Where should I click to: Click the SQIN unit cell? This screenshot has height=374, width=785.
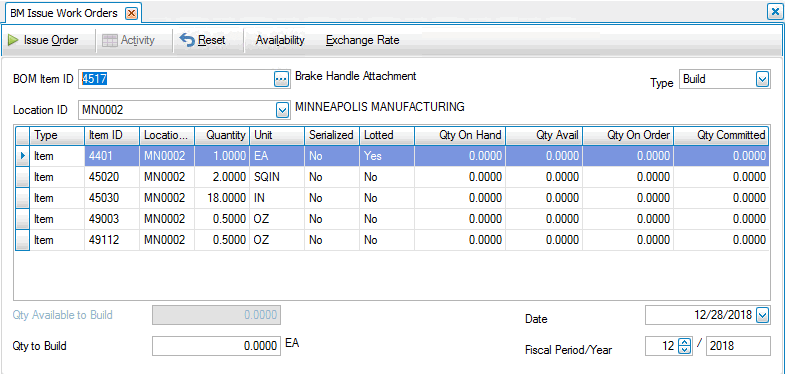point(277,177)
